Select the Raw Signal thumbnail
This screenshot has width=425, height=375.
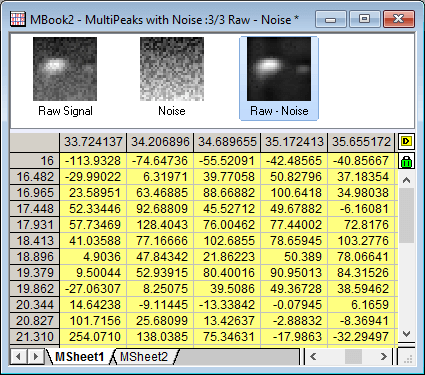click(x=65, y=77)
